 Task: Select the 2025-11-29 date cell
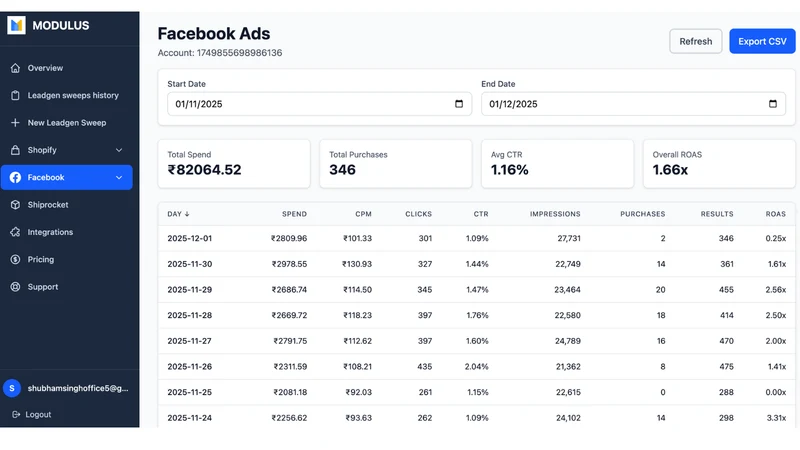pyautogui.click(x=189, y=289)
